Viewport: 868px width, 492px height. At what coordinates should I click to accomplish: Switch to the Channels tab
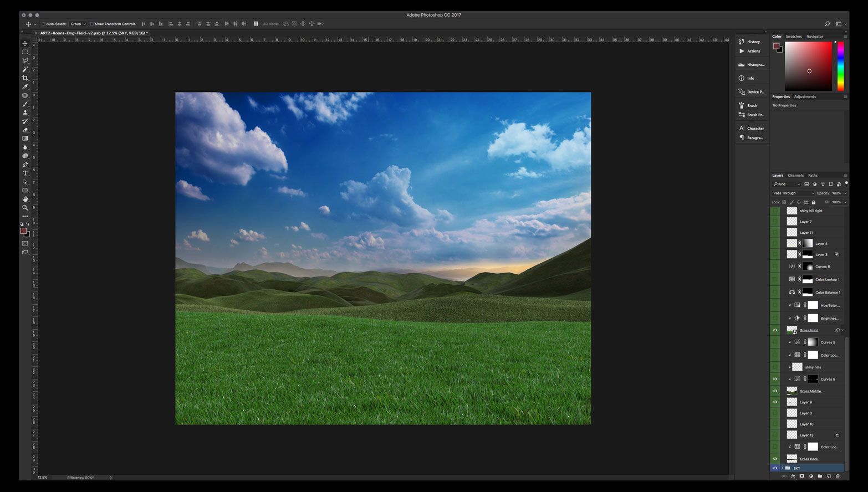795,176
